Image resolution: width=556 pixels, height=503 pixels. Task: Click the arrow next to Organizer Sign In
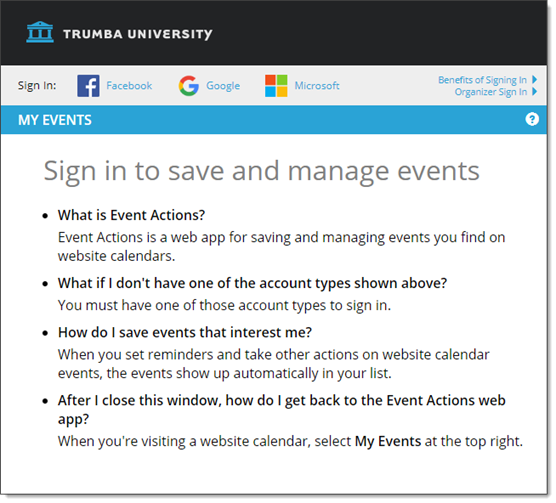[x=535, y=92]
